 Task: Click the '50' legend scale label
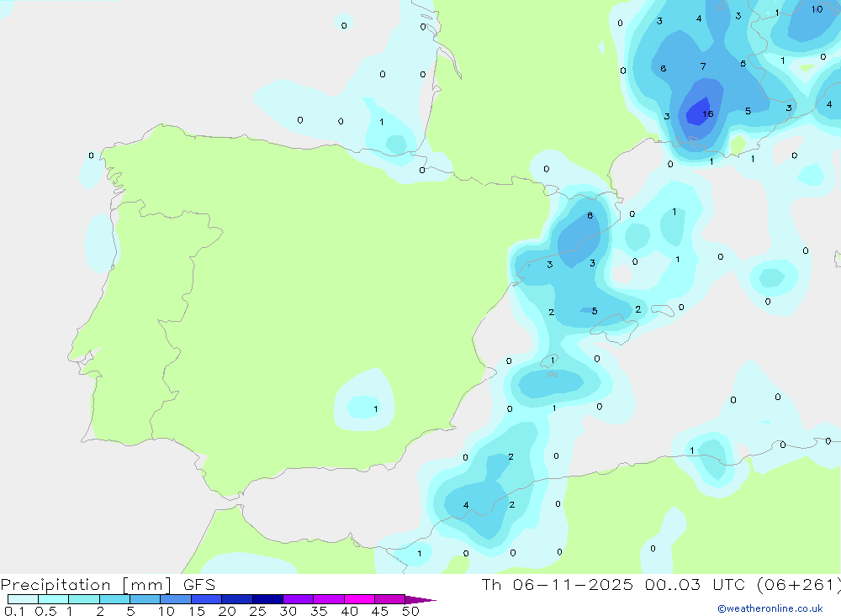point(410,611)
